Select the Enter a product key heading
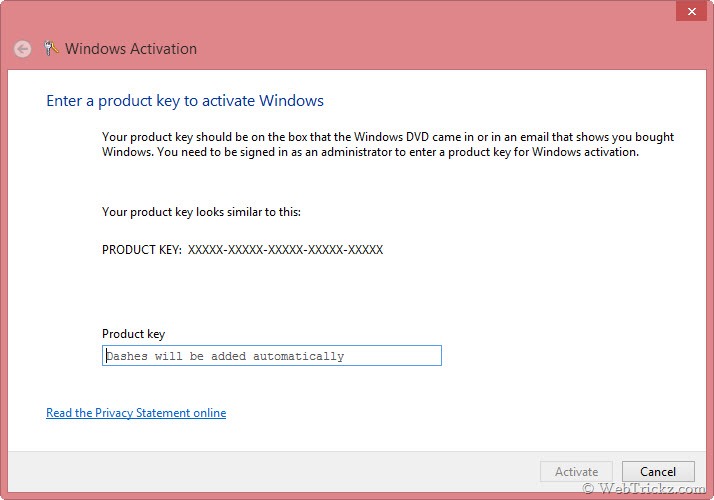The height and width of the screenshot is (500, 714). pyautogui.click(x=185, y=101)
